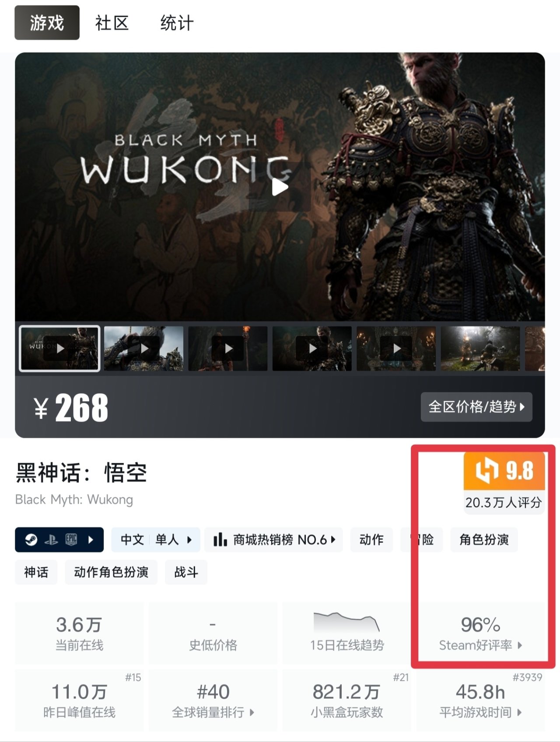Expand the platform list arrow
Screen dimensions: 560x742
[91, 540]
